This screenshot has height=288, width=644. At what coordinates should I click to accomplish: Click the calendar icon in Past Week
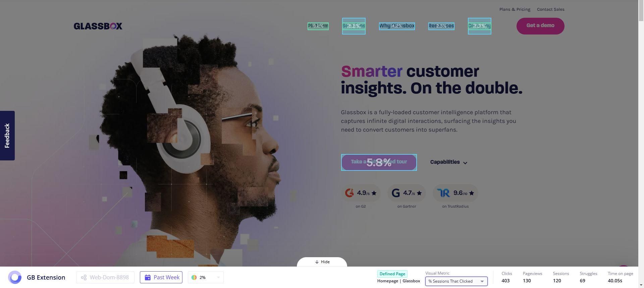[x=148, y=277]
